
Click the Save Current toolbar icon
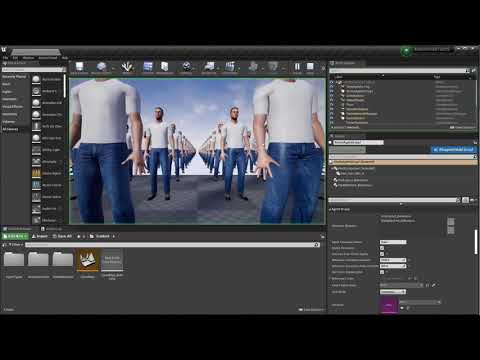point(79,67)
